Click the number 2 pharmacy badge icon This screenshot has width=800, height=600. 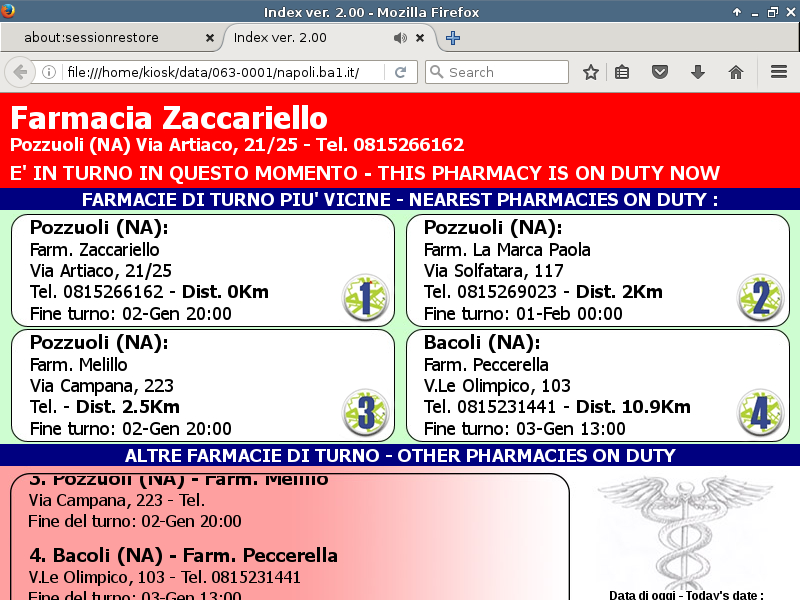point(760,298)
